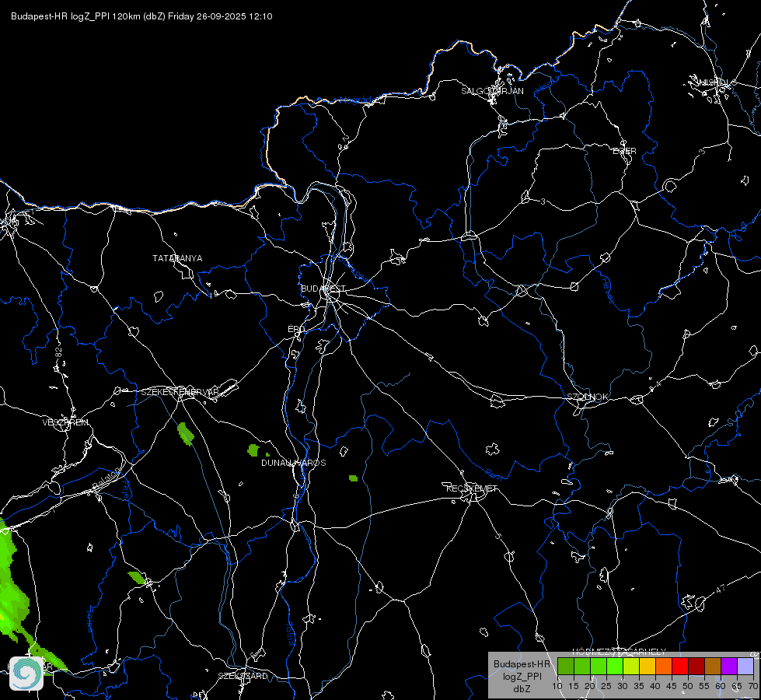Click the darkest green 10–15 dBZ swatch
761x700 pixels.
pyautogui.click(x=566, y=666)
